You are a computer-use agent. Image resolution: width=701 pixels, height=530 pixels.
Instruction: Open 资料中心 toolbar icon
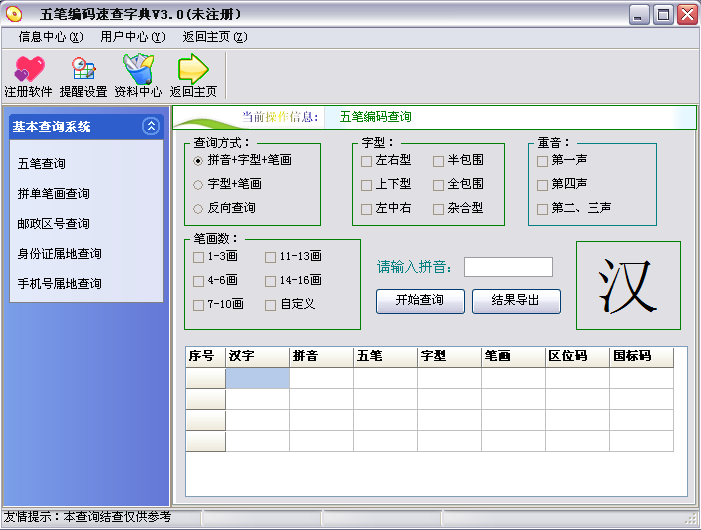click(x=139, y=68)
